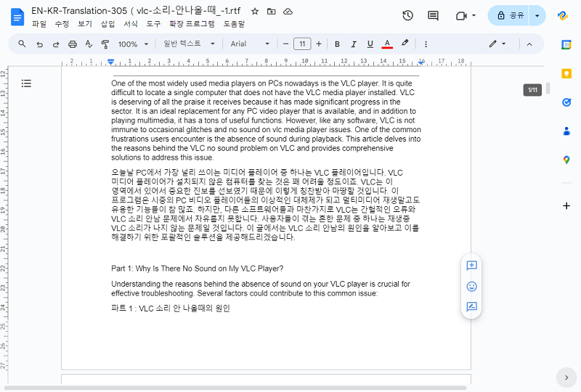Viewport: 581px width, 392px height.
Task: Run spelling and grammar check
Action: click(x=89, y=44)
